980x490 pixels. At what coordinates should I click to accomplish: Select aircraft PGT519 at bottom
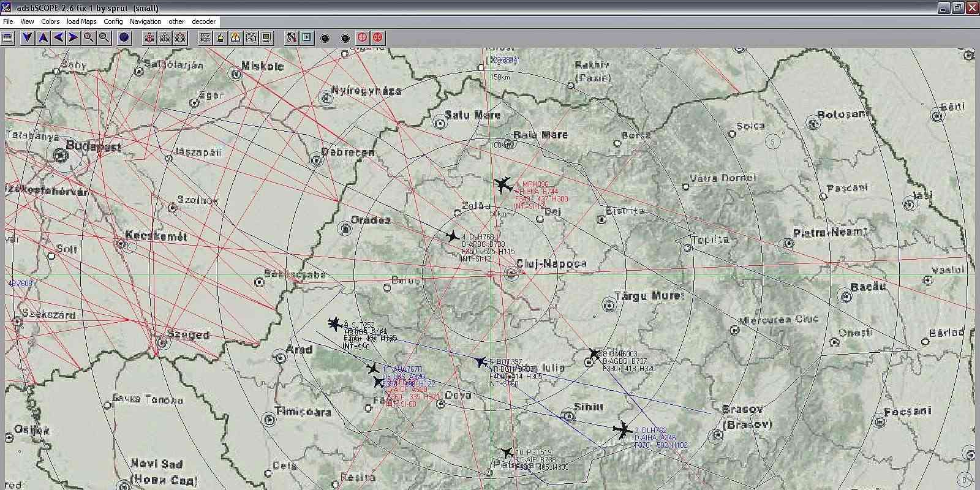[x=507, y=453]
